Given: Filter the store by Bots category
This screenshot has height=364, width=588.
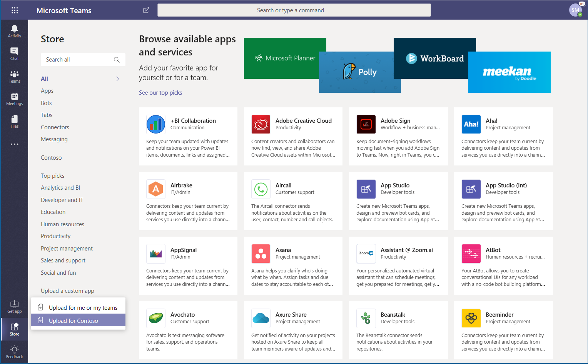Looking at the screenshot, I should click(x=46, y=103).
